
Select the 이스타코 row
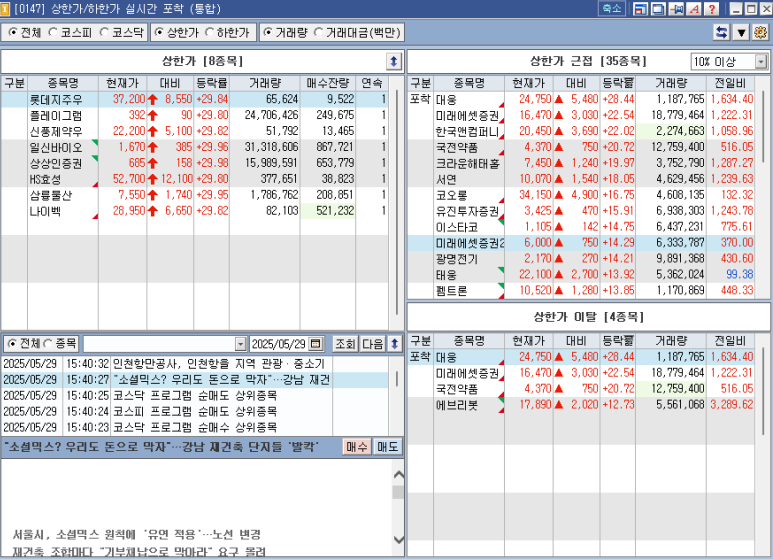pos(581,227)
